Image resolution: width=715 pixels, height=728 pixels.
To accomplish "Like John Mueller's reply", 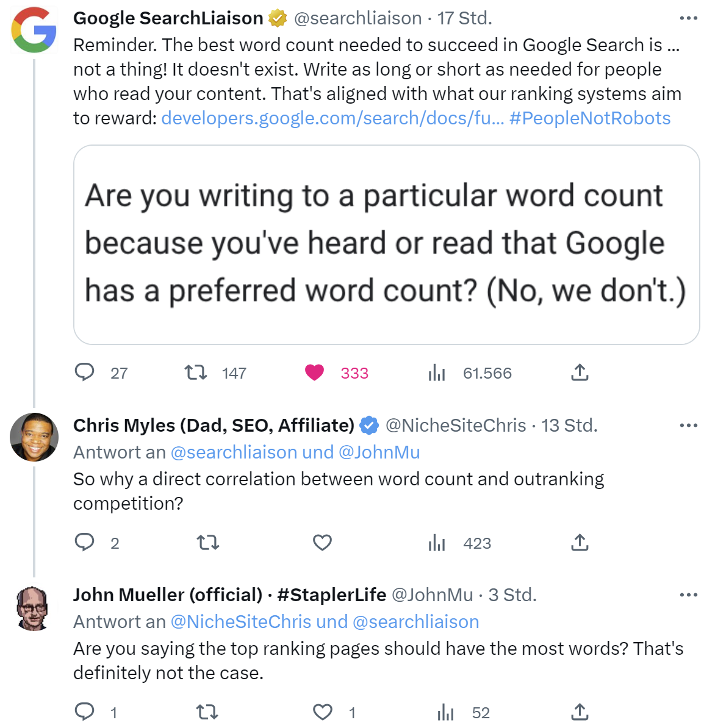I will (x=323, y=712).
